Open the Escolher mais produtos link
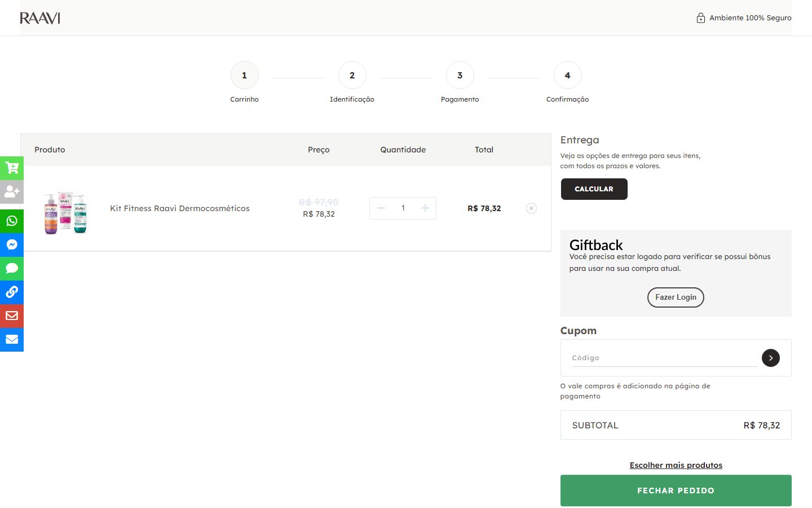 click(676, 465)
